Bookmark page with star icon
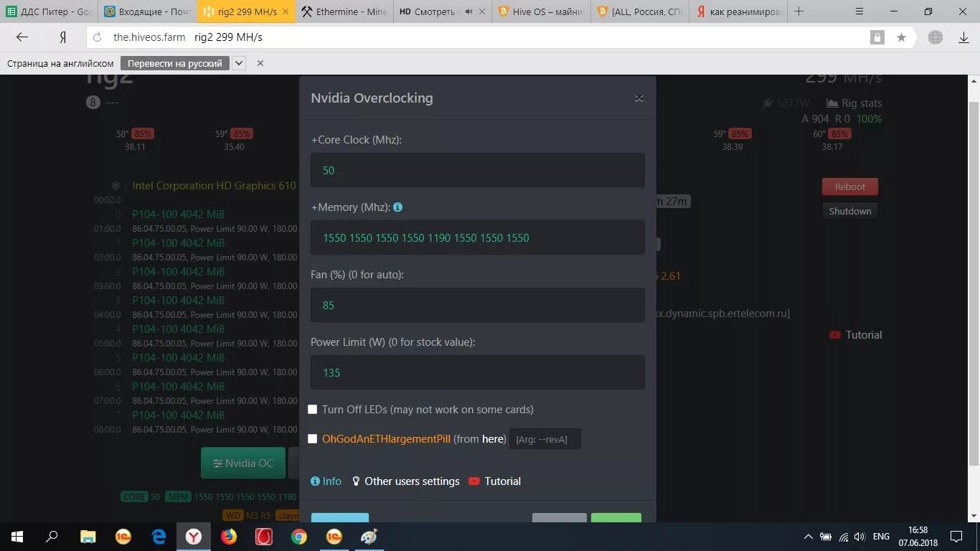This screenshot has height=551, width=980. [901, 37]
